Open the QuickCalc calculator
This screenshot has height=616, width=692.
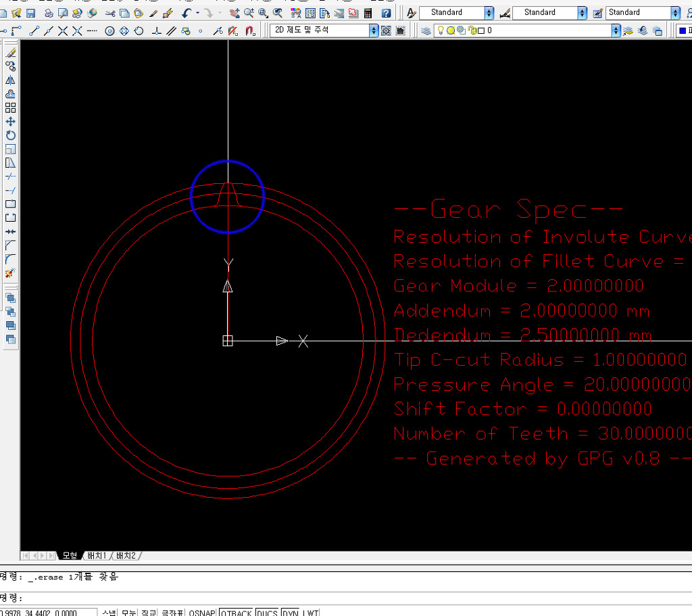[x=368, y=13]
